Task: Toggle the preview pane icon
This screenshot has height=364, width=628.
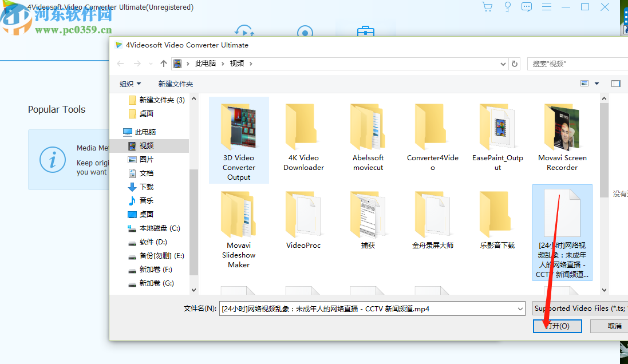Action: tap(616, 83)
